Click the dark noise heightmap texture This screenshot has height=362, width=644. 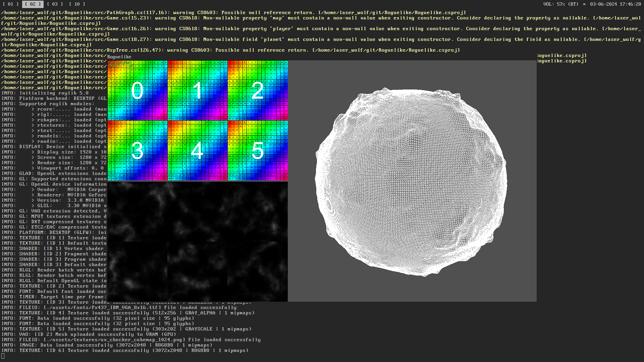(197, 241)
